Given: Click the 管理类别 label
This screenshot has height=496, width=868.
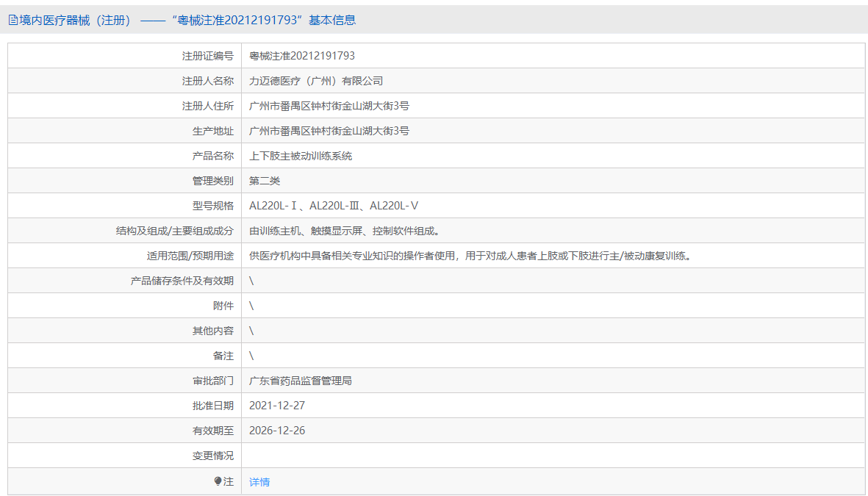Looking at the screenshot, I should pyautogui.click(x=213, y=181).
